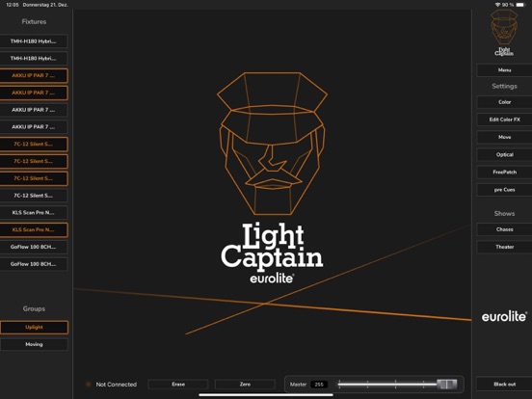
Task: Tap the Donnerstag 21. Dez. date text
Action: click(x=45, y=5)
